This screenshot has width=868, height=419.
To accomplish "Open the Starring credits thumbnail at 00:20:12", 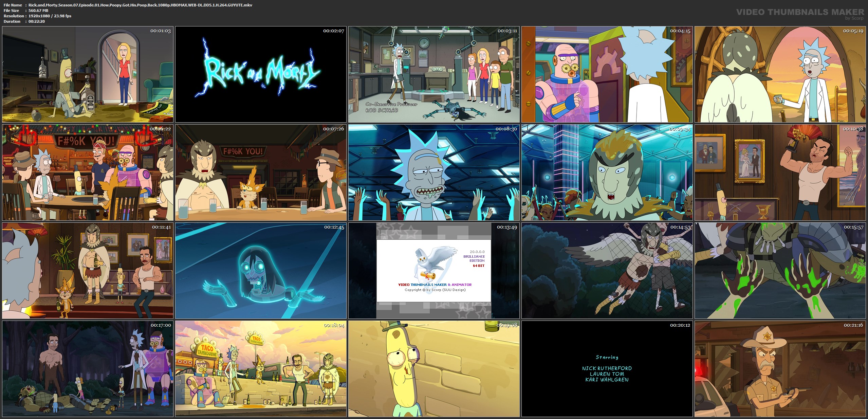I will tap(607, 369).
